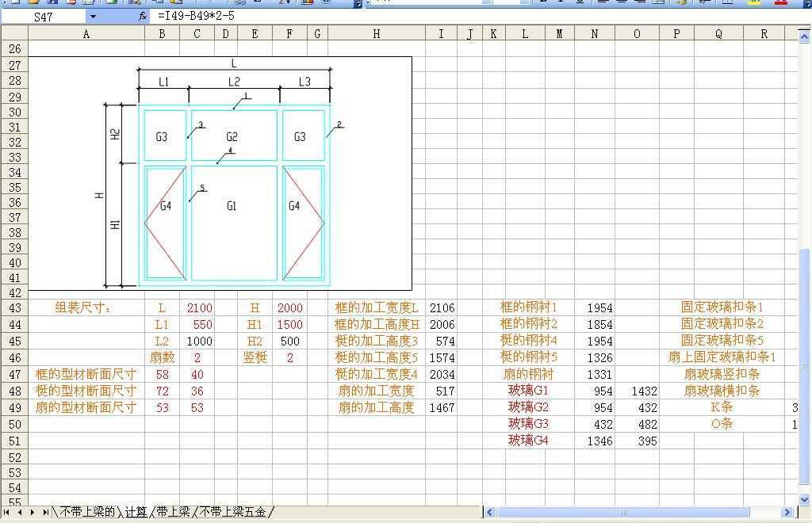The width and height of the screenshot is (812, 523).
Task: Switch to the 计算 sheet tab
Action: click(136, 512)
